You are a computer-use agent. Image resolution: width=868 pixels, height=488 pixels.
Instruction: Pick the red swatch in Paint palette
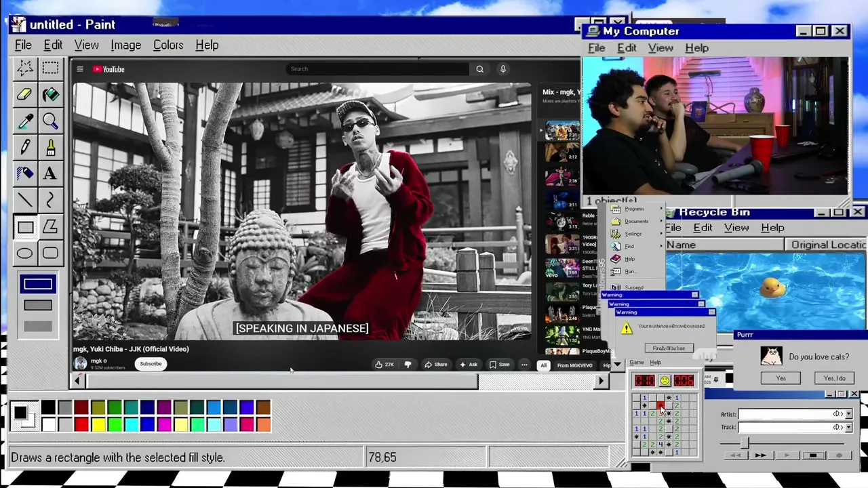pyautogui.click(x=81, y=424)
